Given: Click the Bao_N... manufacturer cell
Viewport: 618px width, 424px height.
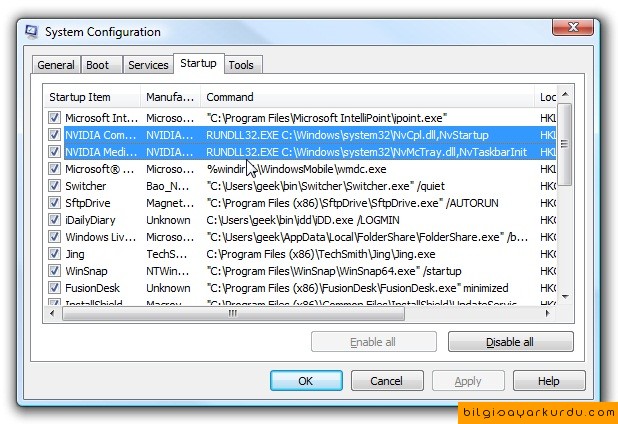Looking at the screenshot, I should (x=168, y=186).
